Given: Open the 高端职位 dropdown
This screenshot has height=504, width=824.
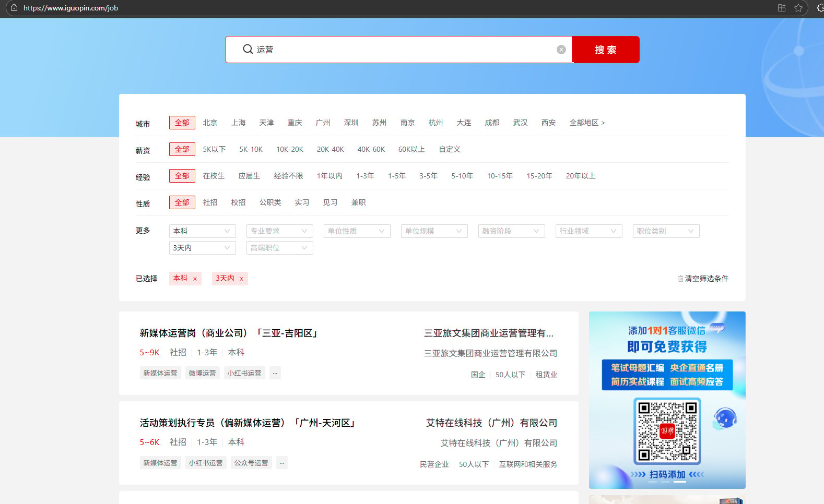Looking at the screenshot, I should (280, 248).
